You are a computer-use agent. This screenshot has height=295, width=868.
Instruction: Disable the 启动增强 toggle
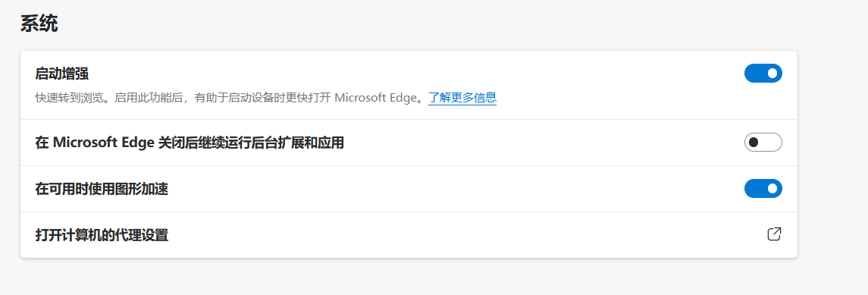point(763,73)
